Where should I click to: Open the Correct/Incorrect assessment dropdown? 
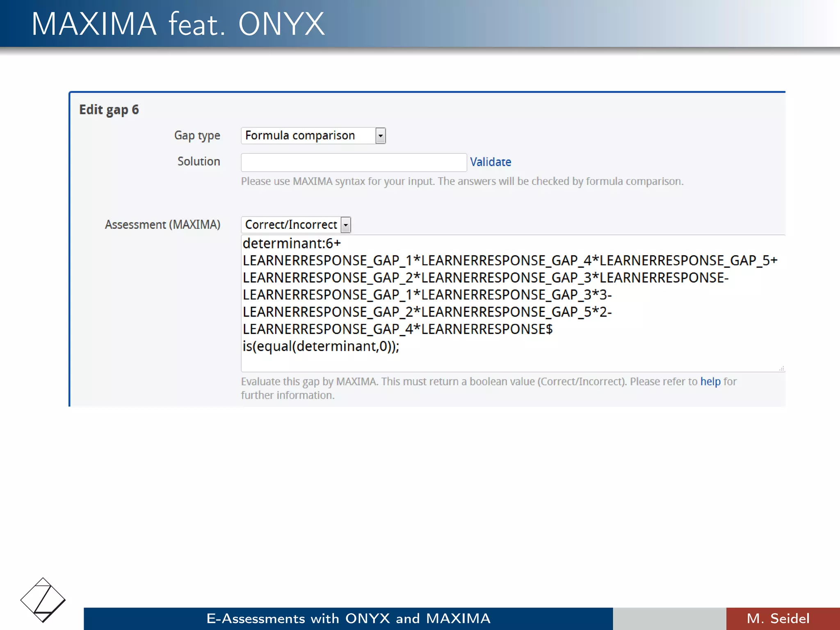[296, 225]
